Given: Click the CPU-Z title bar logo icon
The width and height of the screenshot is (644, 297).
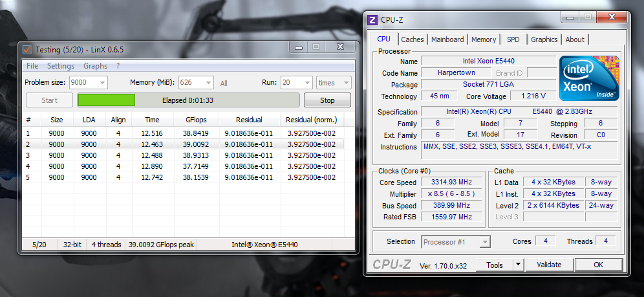Looking at the screenshot, I should pos(372,19).
